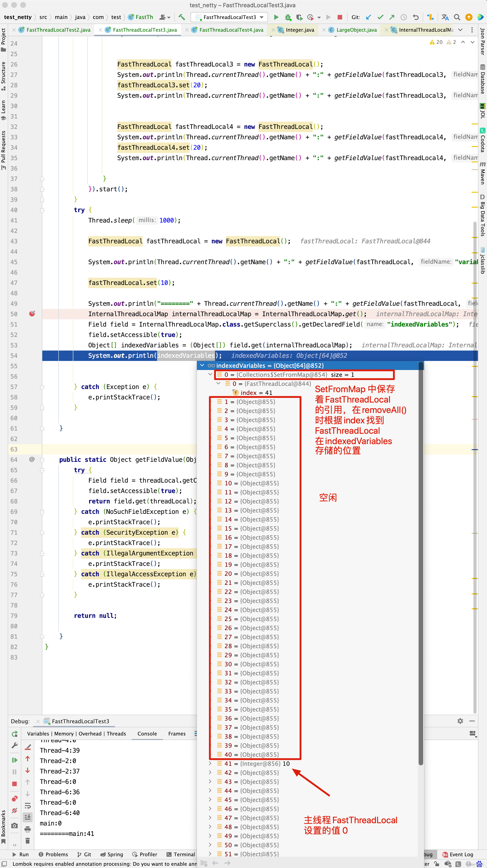Open the FastThreadLocalTest3 run configuration dropdown
The image size is (487, 868).
261,17
